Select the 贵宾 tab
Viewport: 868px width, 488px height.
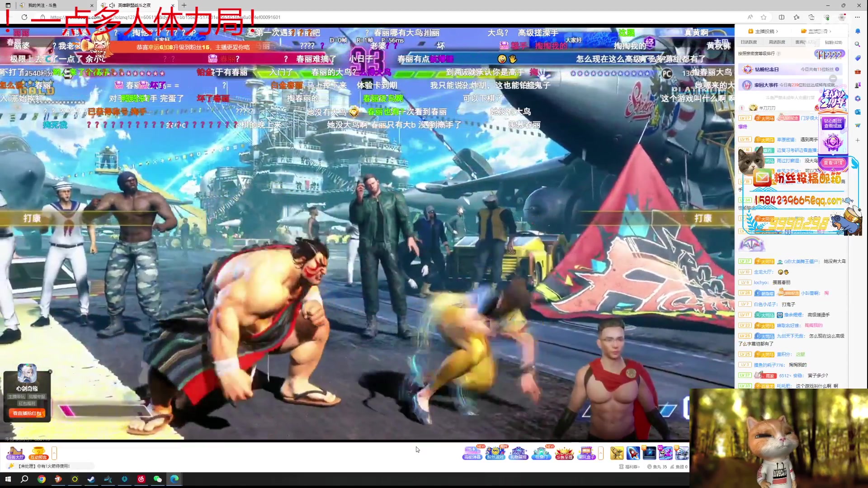[x=805, y=42]
